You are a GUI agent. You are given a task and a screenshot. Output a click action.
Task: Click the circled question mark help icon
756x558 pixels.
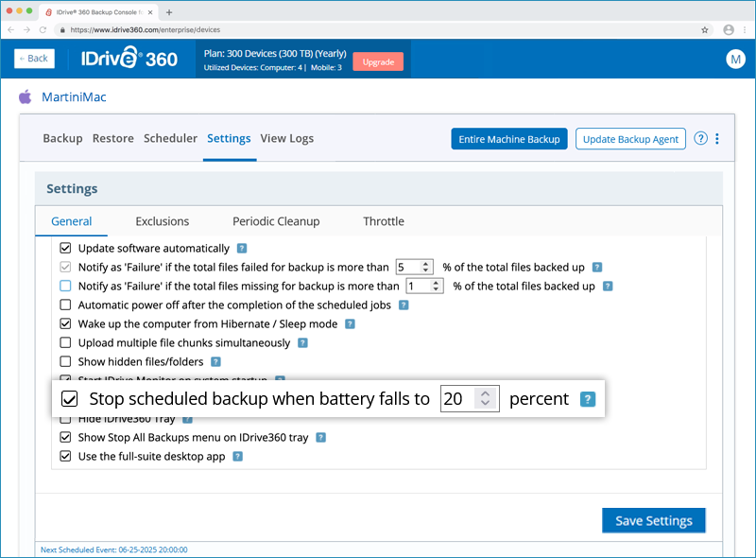point(700,138)
